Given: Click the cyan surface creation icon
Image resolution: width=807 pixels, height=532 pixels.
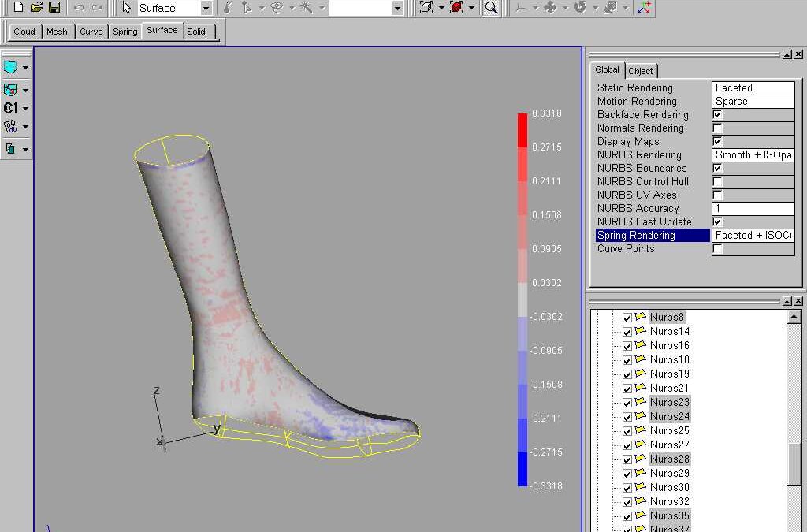Looking at the screenshot, I should tap(10, 68).
